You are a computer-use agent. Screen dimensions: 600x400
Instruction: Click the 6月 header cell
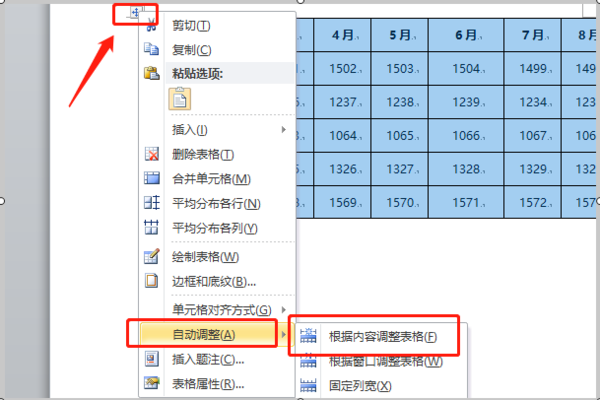pyautogui.click(x=466, y=35)
